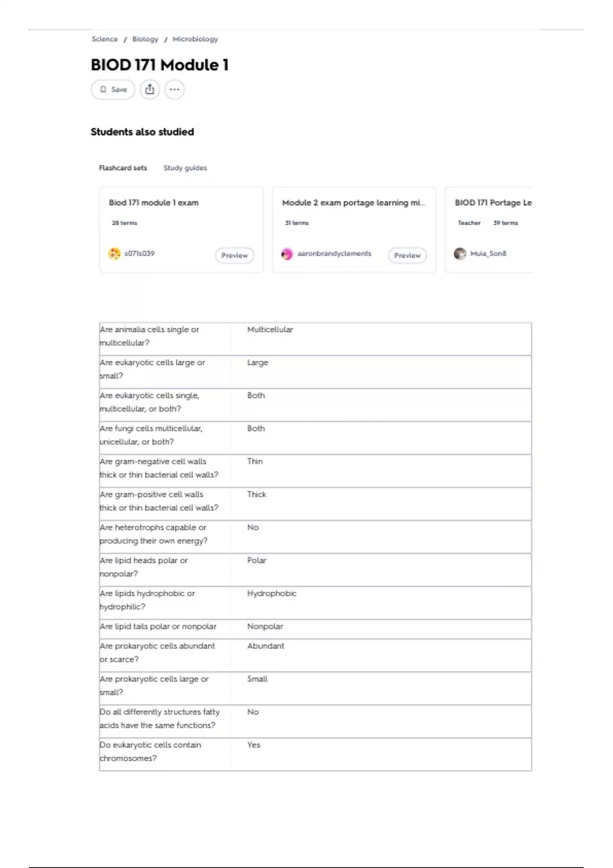Open the Microbiology breadcrumb link
Image resolution: width=613 pixels, height=868 pixels.
tap(195, 39)
